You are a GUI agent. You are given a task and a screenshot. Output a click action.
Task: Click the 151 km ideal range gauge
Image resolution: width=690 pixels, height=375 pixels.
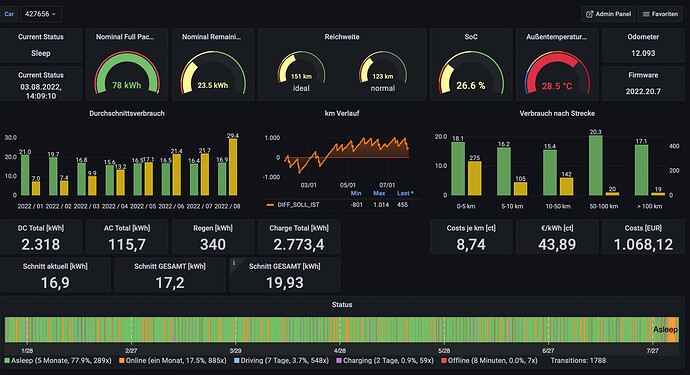click(301, 67)
